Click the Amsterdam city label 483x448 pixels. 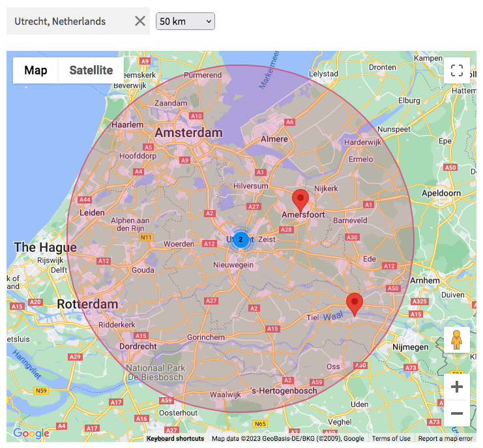[188, 133]
